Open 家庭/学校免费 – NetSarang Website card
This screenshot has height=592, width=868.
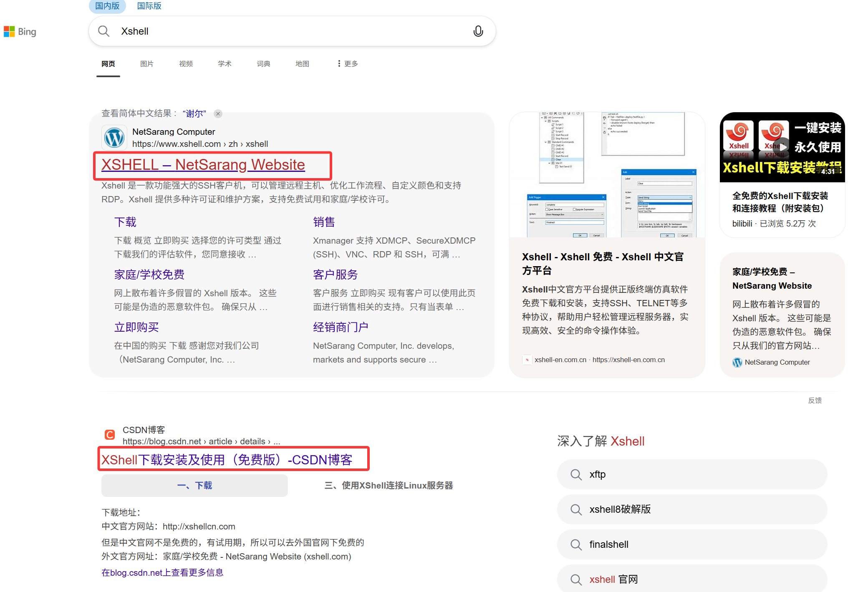click(772, 279)
